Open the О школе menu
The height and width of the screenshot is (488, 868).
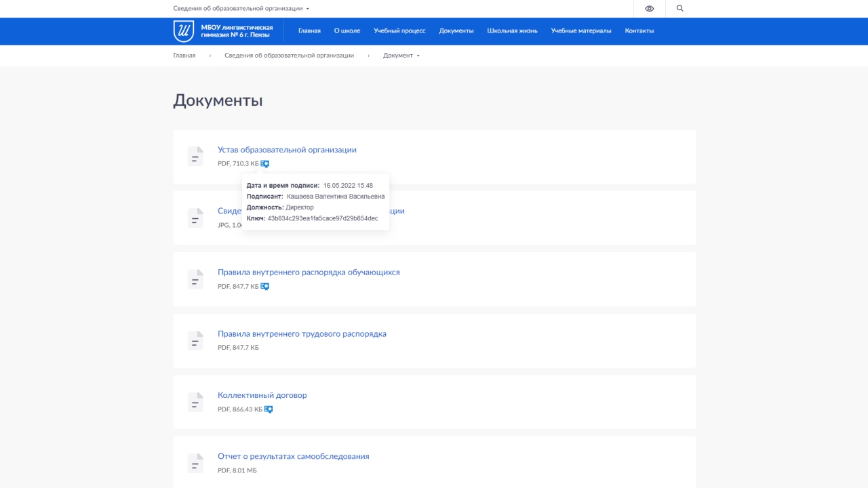click(347, 31)
